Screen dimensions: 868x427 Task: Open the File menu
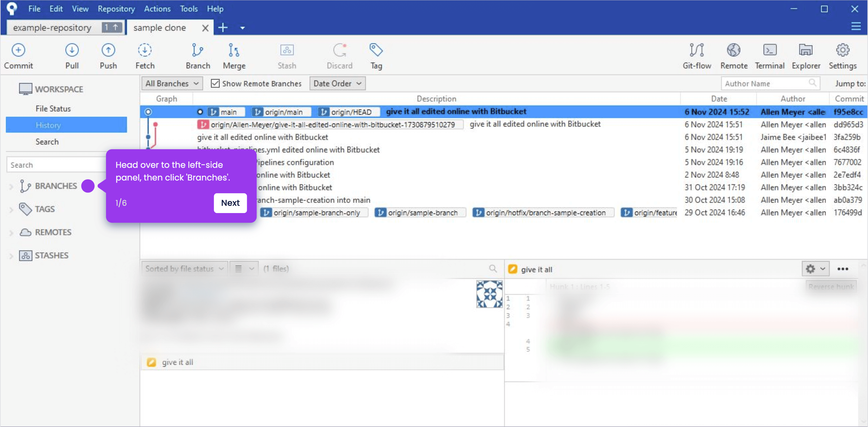[x=34, y=8]
